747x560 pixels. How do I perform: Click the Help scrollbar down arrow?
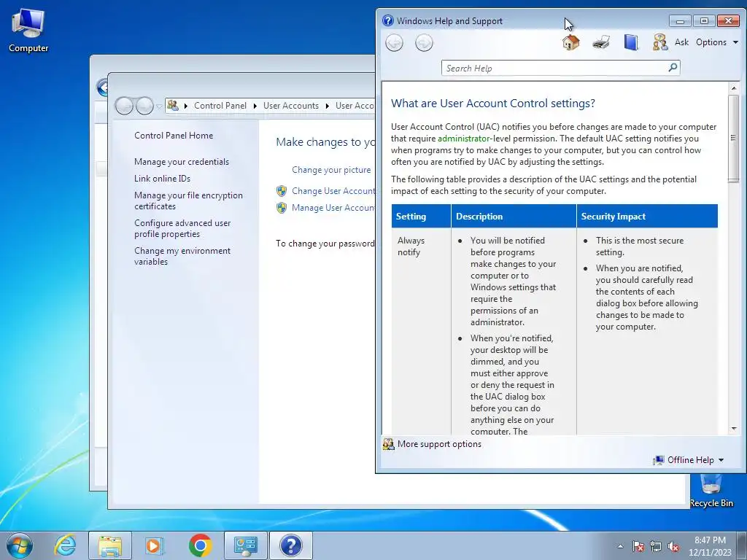pyautogui.click(x=734, y=429)
